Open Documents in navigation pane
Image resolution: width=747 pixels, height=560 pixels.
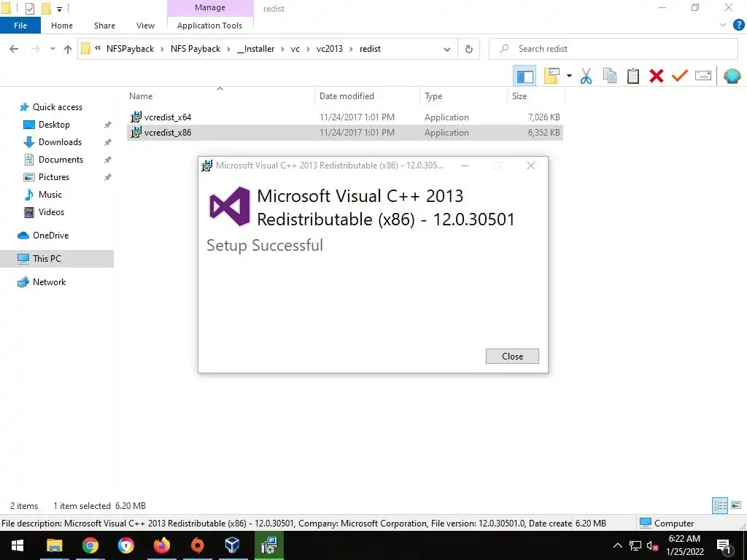coord(61,160)
